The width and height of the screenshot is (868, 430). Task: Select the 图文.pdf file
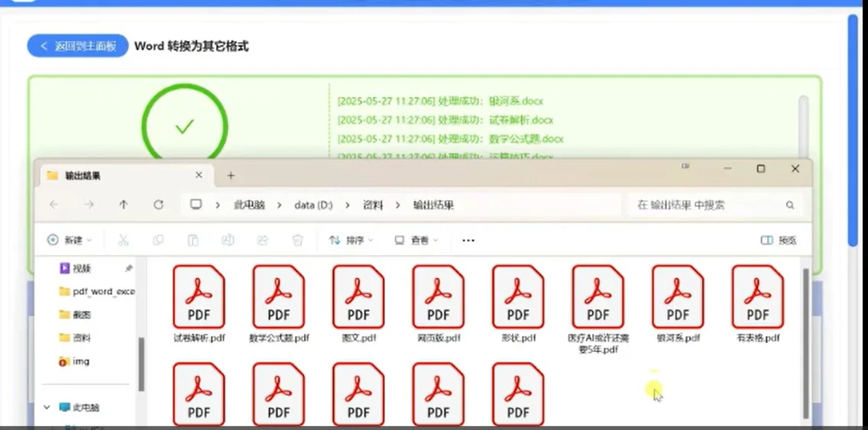pyautogui.click(x=358, y=303)
